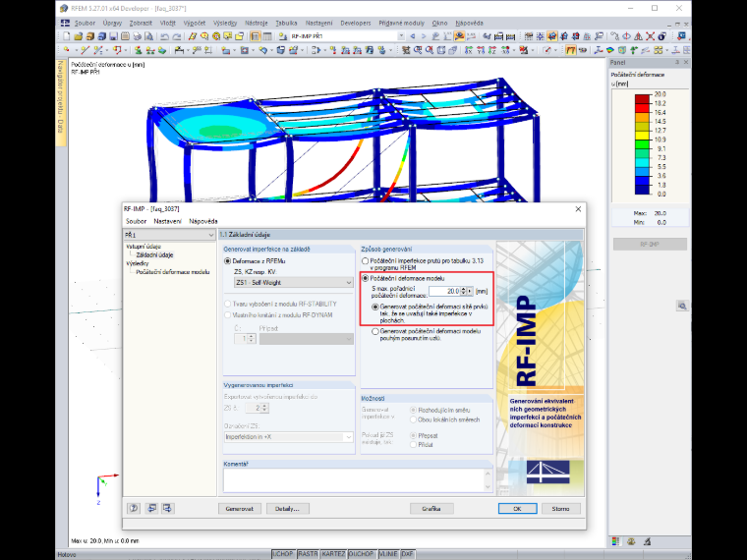
Task: Click the yellow 10.9 swatch in the color scale
Action: (x=642, y=135)
